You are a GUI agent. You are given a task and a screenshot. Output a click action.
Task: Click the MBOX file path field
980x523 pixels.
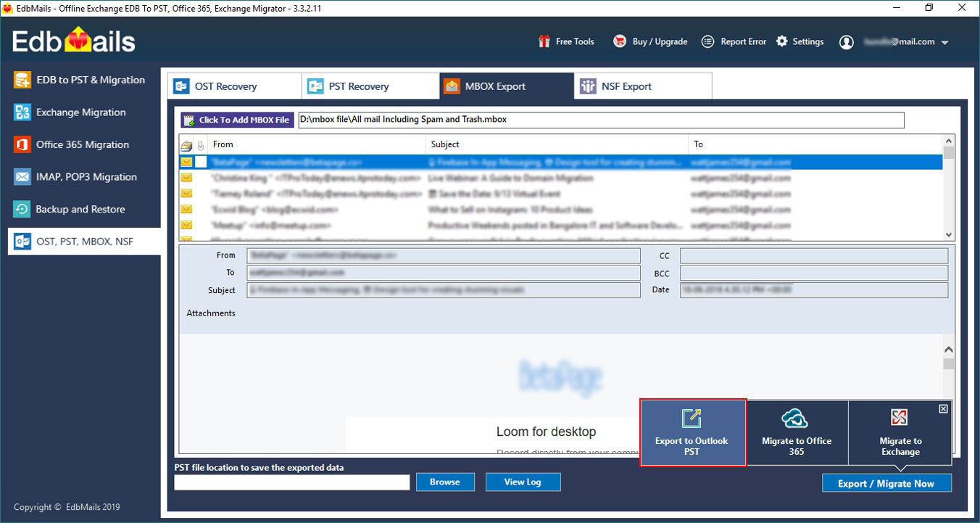601,120
